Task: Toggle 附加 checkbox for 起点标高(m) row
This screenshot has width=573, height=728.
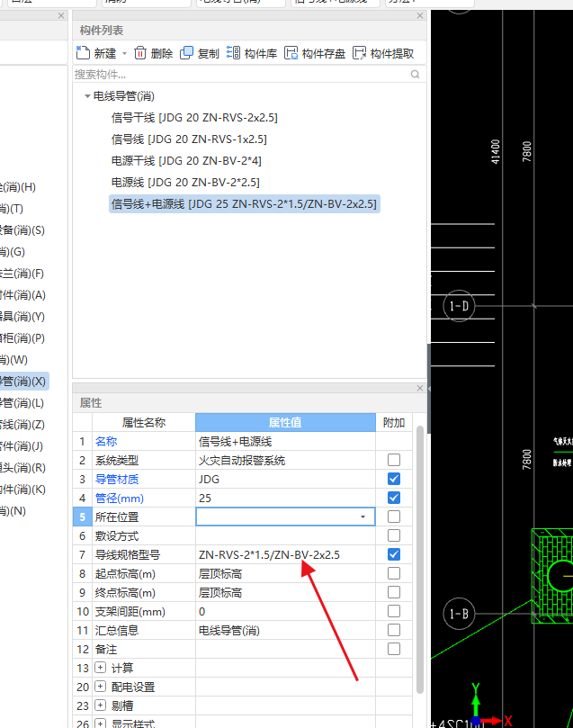Action: point(394,573)
